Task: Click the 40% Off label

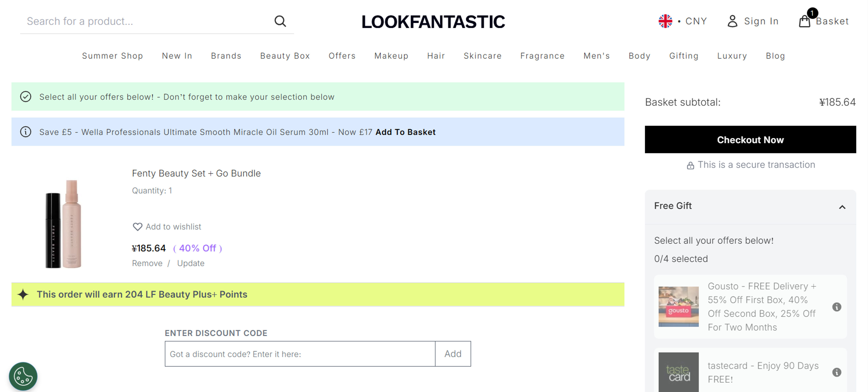Action: click(x=198, y=248)
